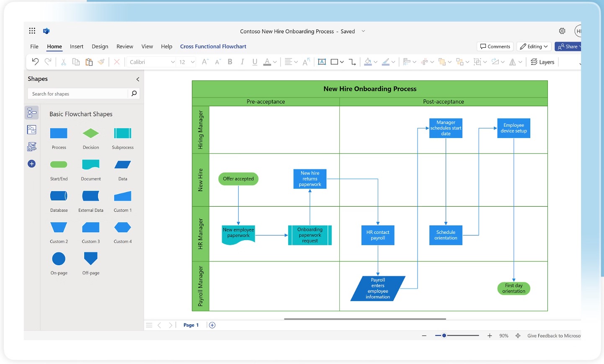Viewport: 604px width, 364px height.
Task: Open the Comments pane
Action: coord(495,46)
